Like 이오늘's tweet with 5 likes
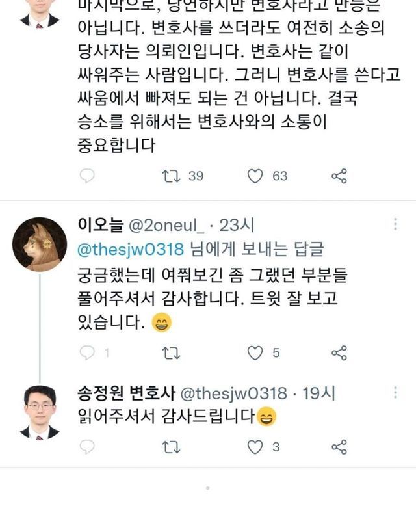Image resolution: width=416 pixels, height=532 pixels. point(257,352)
